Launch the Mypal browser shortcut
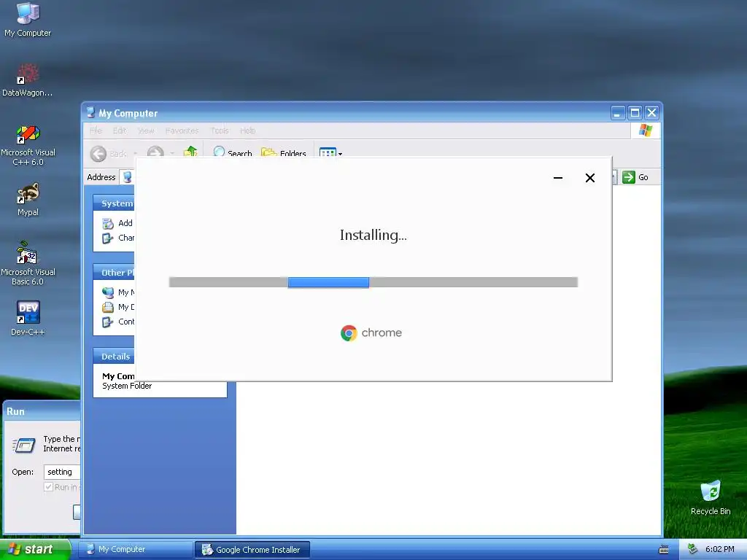 pos(28,200)
